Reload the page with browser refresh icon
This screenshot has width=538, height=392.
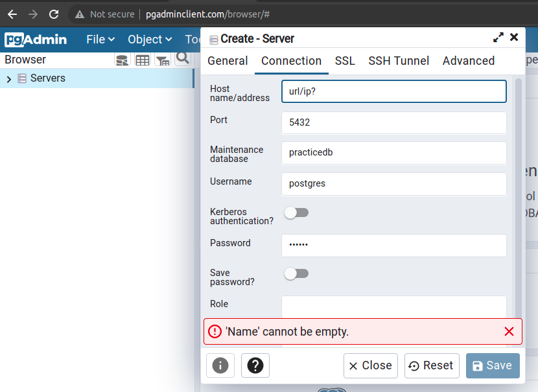click(54, 14)
